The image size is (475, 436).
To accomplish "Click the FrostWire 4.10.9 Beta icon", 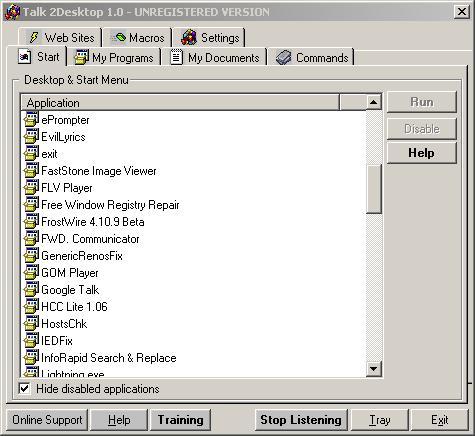I will 31,221.
